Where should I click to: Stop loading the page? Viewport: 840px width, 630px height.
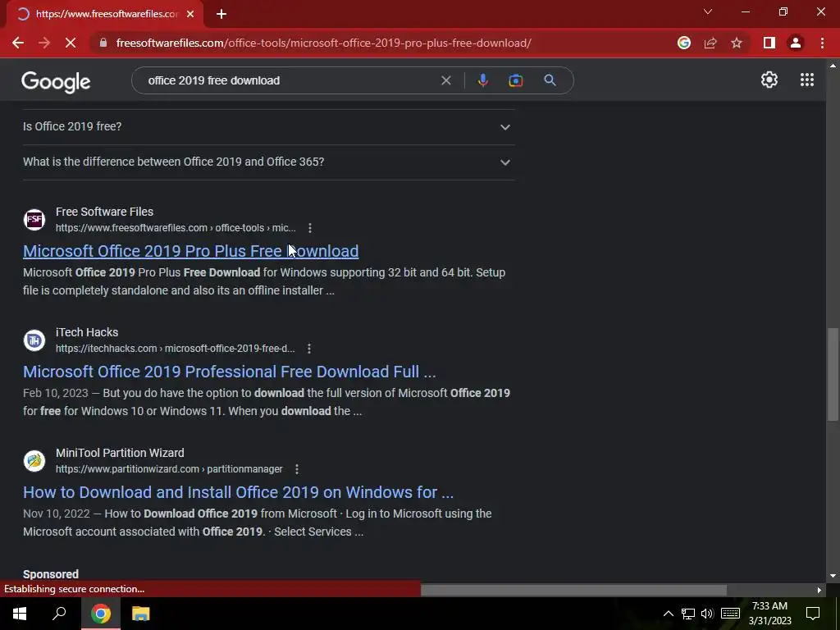71,43
